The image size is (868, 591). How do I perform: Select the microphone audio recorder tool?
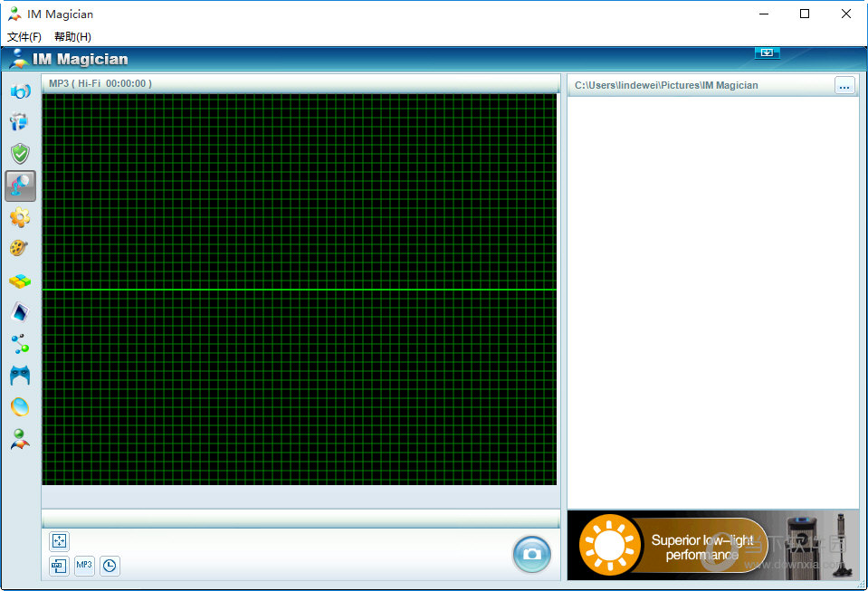[21, 186]
